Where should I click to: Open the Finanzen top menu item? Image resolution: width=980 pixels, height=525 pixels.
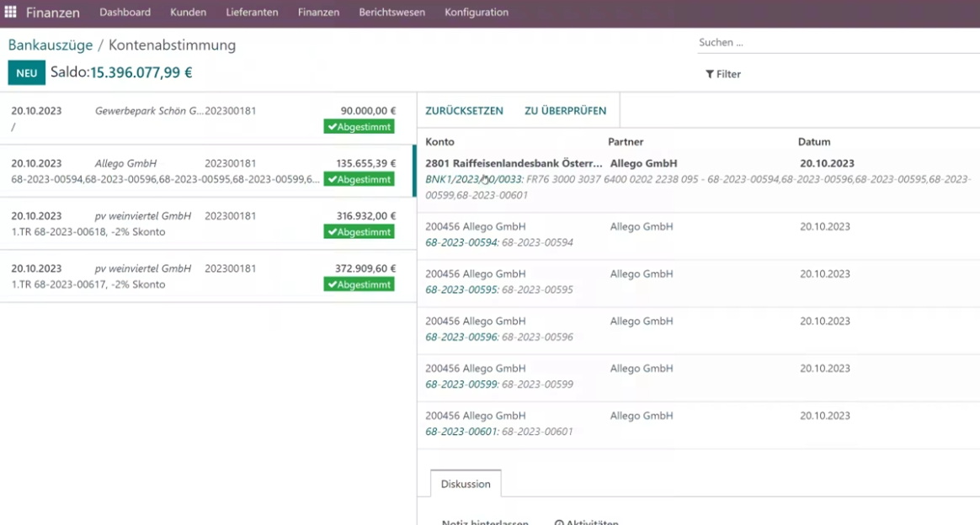(x=319, y=12)
